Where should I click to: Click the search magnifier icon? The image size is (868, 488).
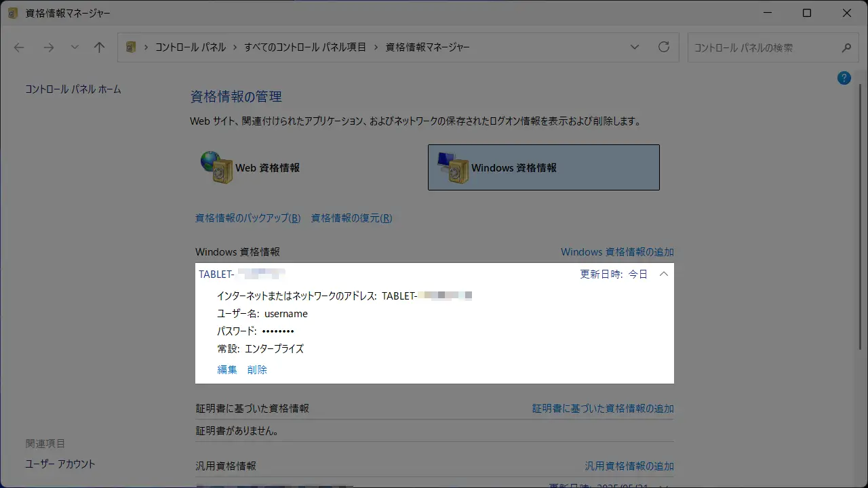click(846, 48)
